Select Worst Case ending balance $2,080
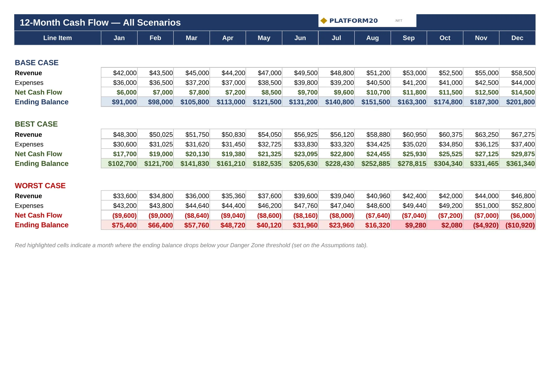This screenshot has width=555, height=392. point(445,225)
